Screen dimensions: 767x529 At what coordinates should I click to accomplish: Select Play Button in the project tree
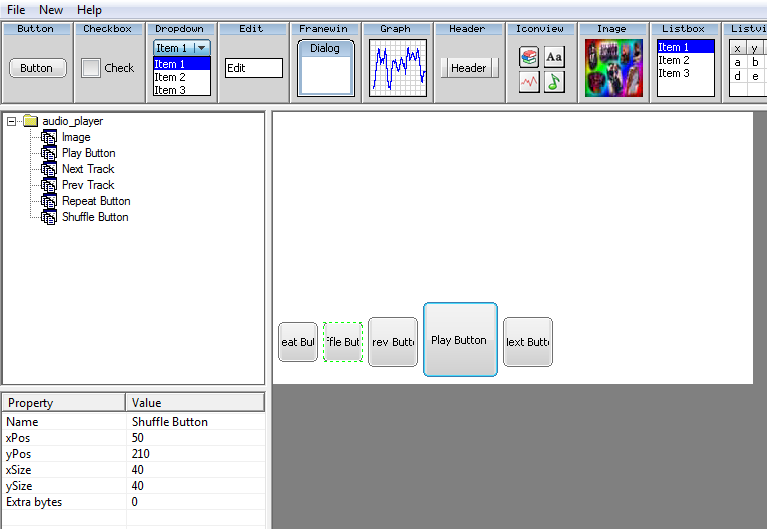pyautogui.click(x=88, y=153)
